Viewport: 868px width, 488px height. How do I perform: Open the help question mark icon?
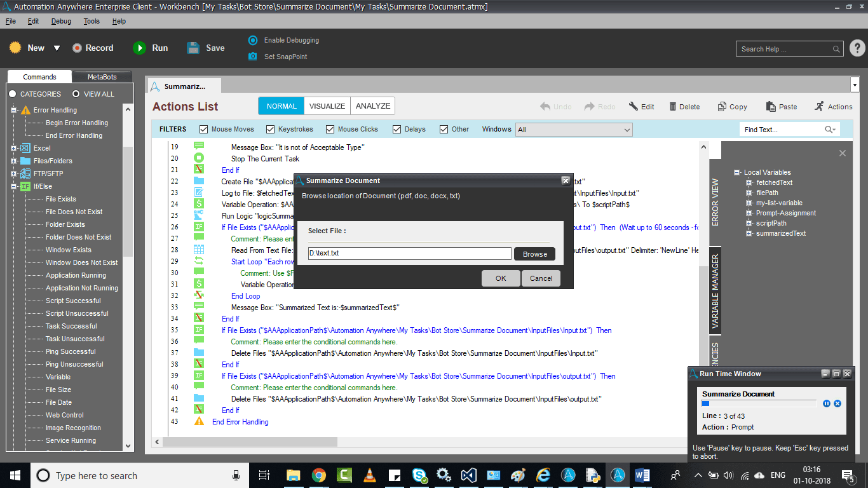tap(857, 48)
